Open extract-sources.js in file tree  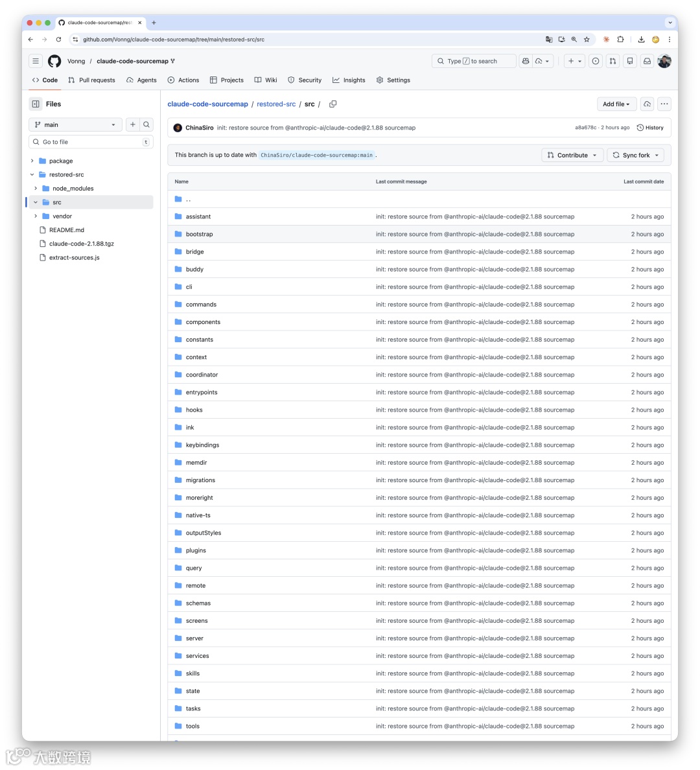[74, 257]
